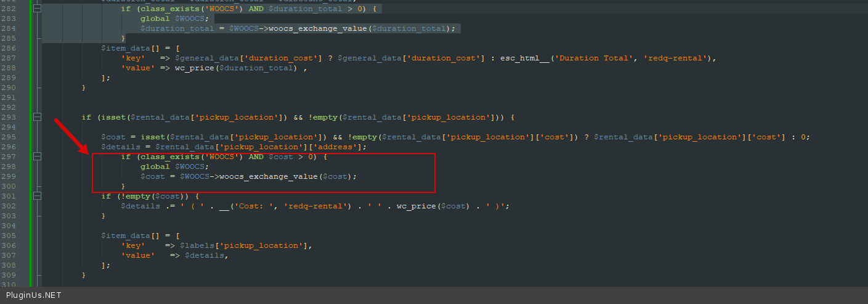868x304 pixels.
Task: Collapse the pickup_location if block at line 293
Action: pyautogui.click(x=37, y=117)
